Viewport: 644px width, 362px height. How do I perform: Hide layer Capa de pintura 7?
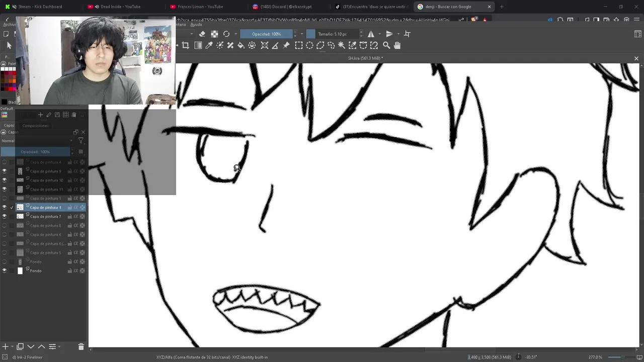tap(5, 216)
